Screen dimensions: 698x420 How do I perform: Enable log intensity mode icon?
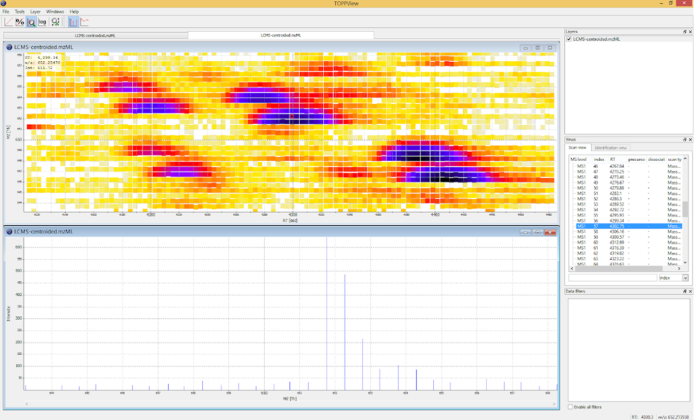(x=44, y=21)
